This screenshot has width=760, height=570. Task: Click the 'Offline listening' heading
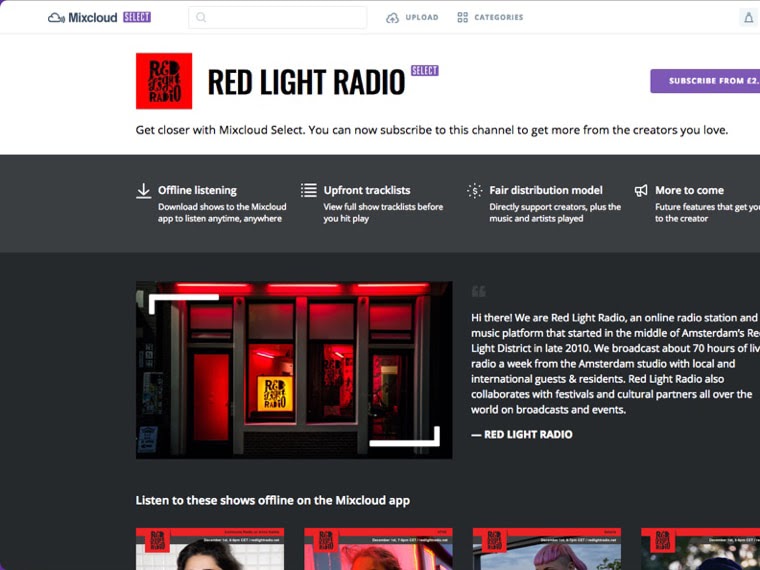click(x=197, y=190)
